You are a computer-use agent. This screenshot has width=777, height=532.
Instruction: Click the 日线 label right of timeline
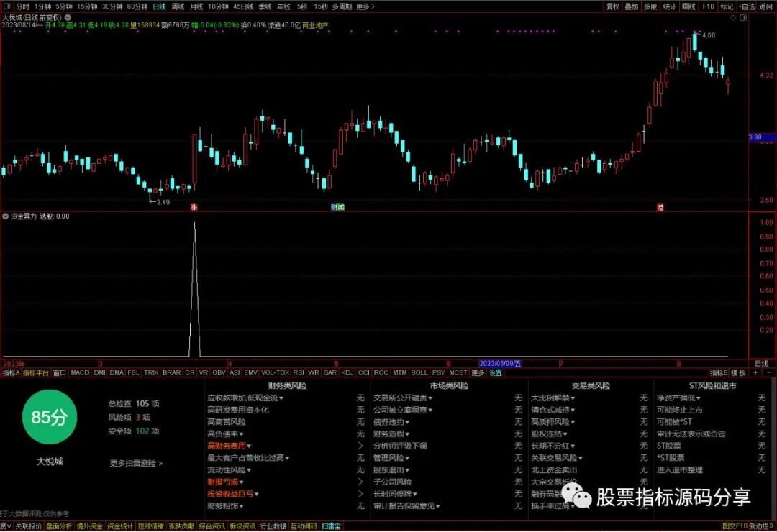pyautogui.click(x=762, y=364)
